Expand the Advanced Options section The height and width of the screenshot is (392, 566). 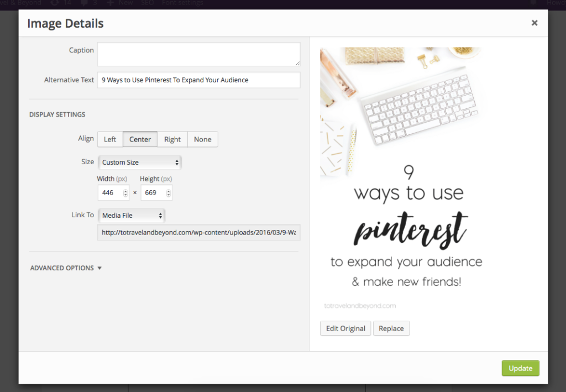point(66,268)
